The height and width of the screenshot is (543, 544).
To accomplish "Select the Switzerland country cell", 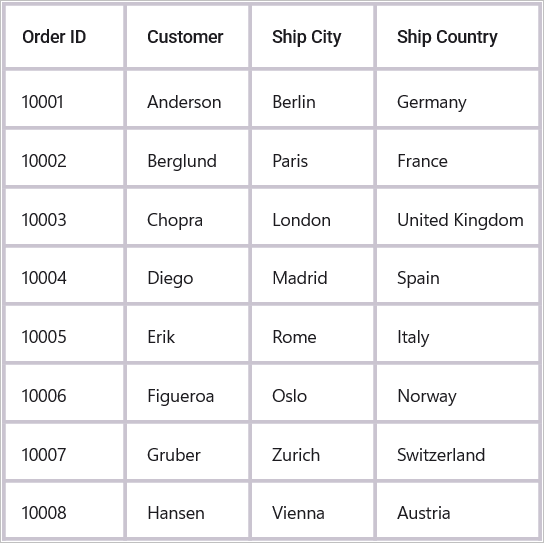I will (458, 451).
